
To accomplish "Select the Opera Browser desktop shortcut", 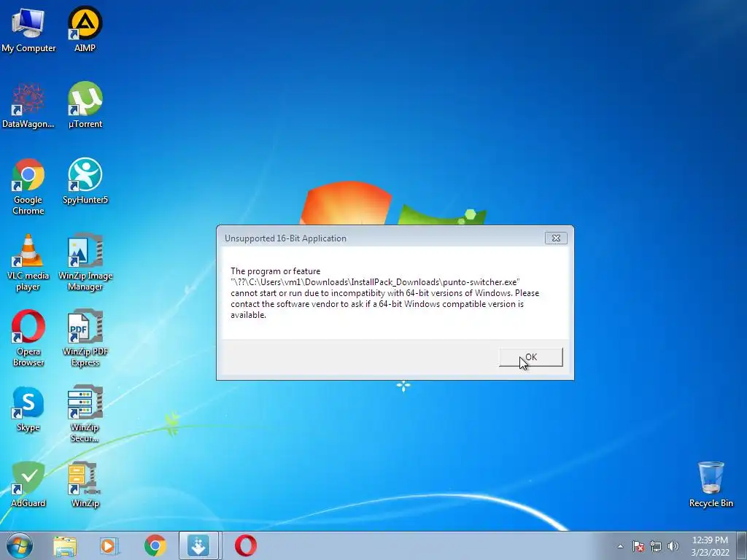I will click(28, 338).
